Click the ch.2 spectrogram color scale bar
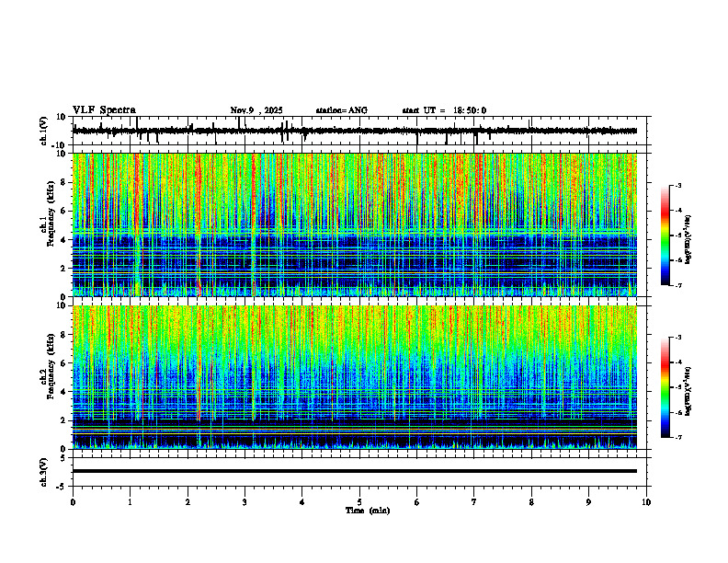728x563 pixels. click(665, 387)
